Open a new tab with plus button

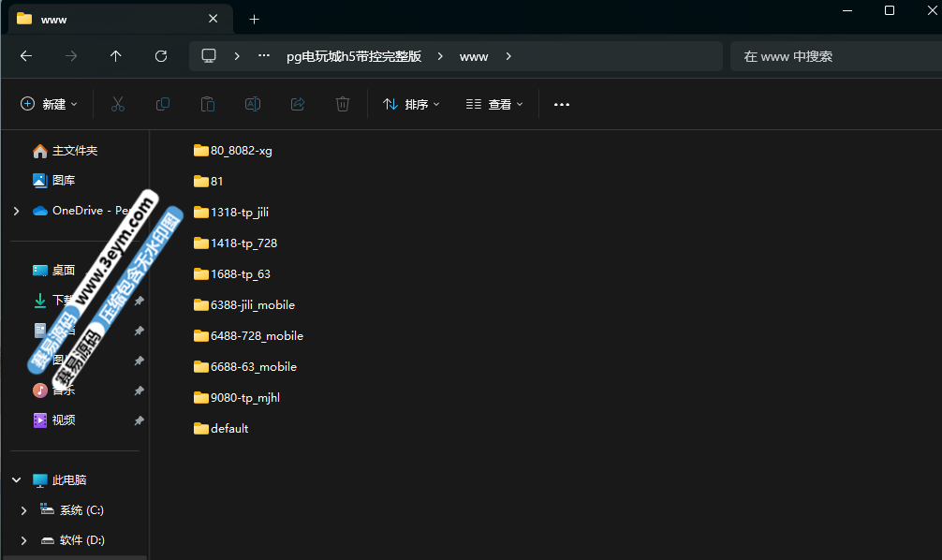click(x=254, y=19)
